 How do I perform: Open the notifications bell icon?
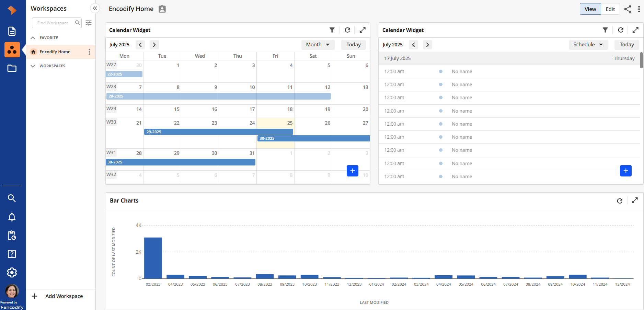click(x=12, y=217)
